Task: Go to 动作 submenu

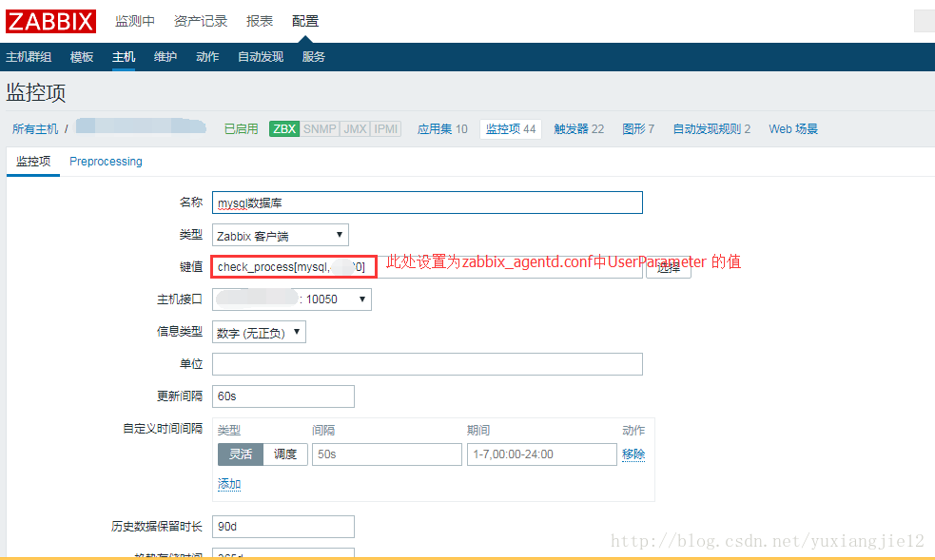Action: pos(207,57)
